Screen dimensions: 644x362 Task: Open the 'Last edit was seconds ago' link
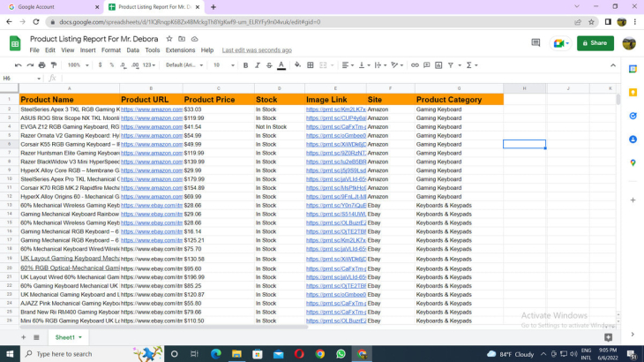[x=257, y=50]
